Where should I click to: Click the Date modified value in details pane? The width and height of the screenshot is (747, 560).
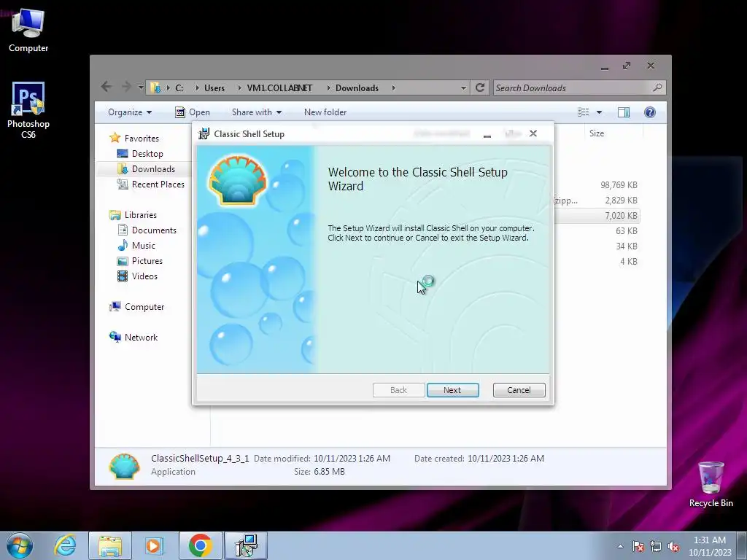pyautogui.click(x=352, y=459)
